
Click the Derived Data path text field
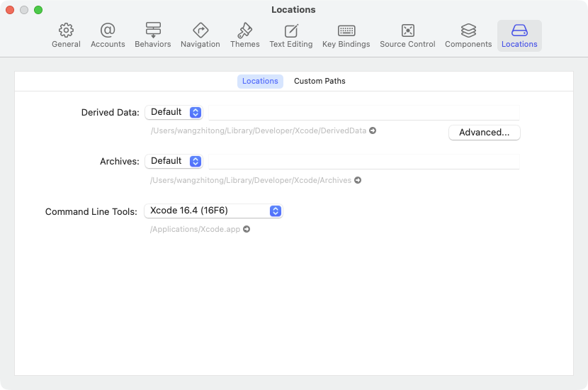(363, 112)
